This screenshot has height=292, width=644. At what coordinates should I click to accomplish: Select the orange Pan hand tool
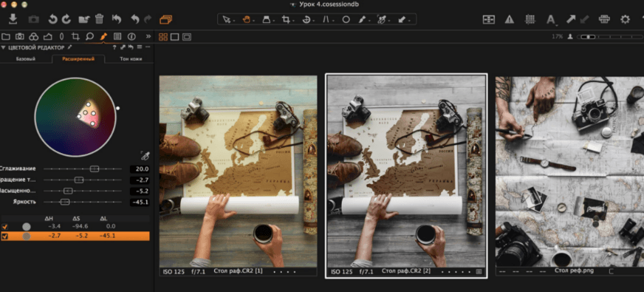(247, 19)
